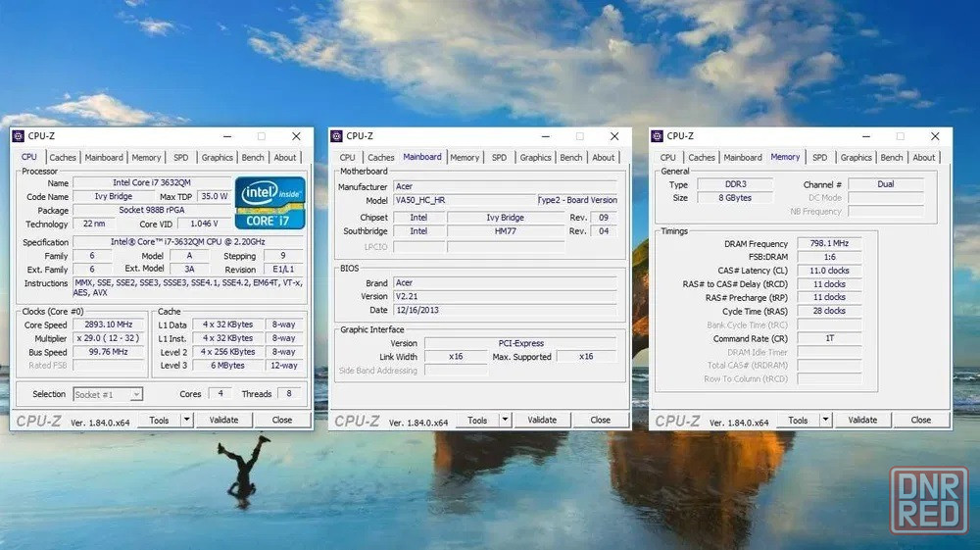Click Tools button in the Mainboard window
980x550 pixels.
(477, 420)
